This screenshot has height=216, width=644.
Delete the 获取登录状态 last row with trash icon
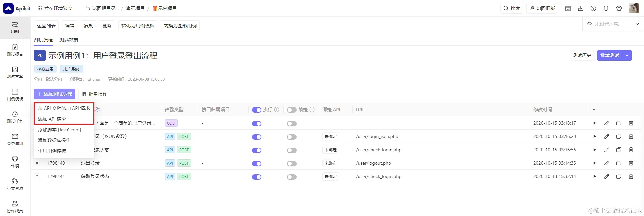coord(631,176)
